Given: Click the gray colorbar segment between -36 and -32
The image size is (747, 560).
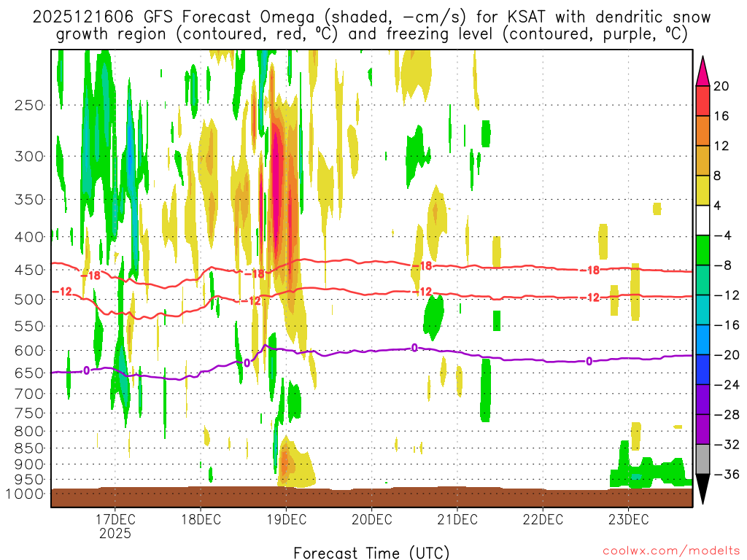Looking at the screenshot, I should pos(703,459).
